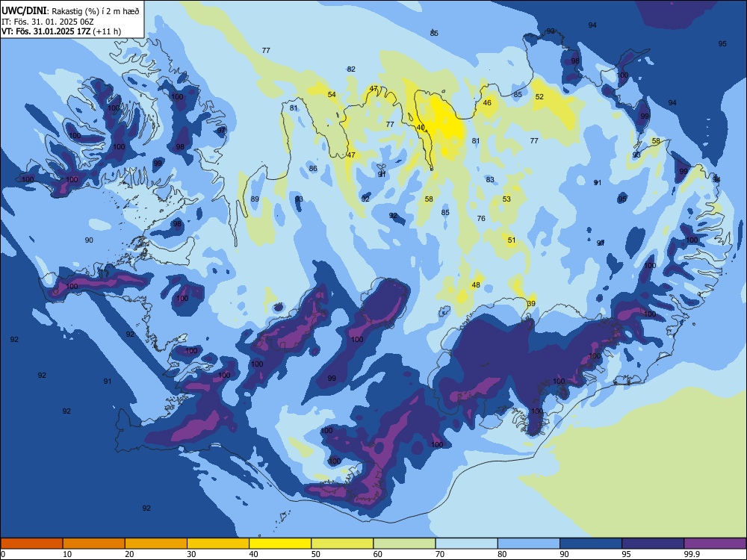
Task: Click the 'VT: Fös. 31.01.2025 17Z' line
Action: tap(46, 31)
